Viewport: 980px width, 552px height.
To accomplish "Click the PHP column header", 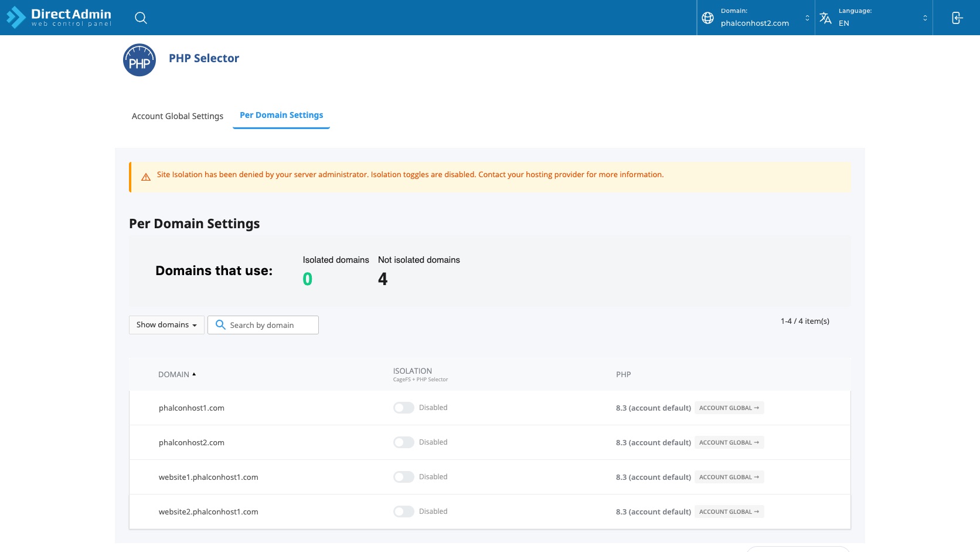I will pyautogui.click(x=624, y=374).
